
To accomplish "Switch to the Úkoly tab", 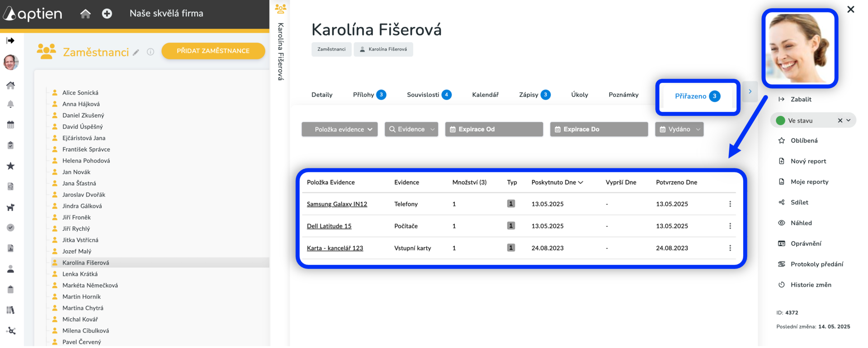I will click(580, 95).
